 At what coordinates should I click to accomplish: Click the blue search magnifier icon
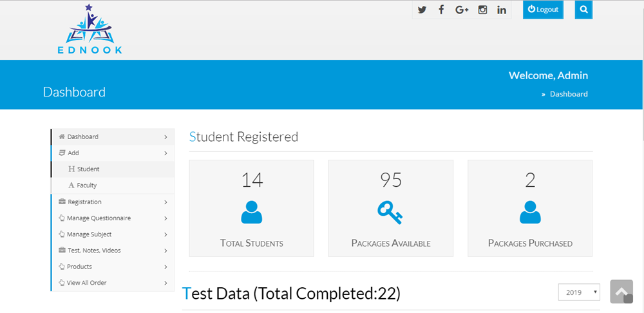pos(583,10)
